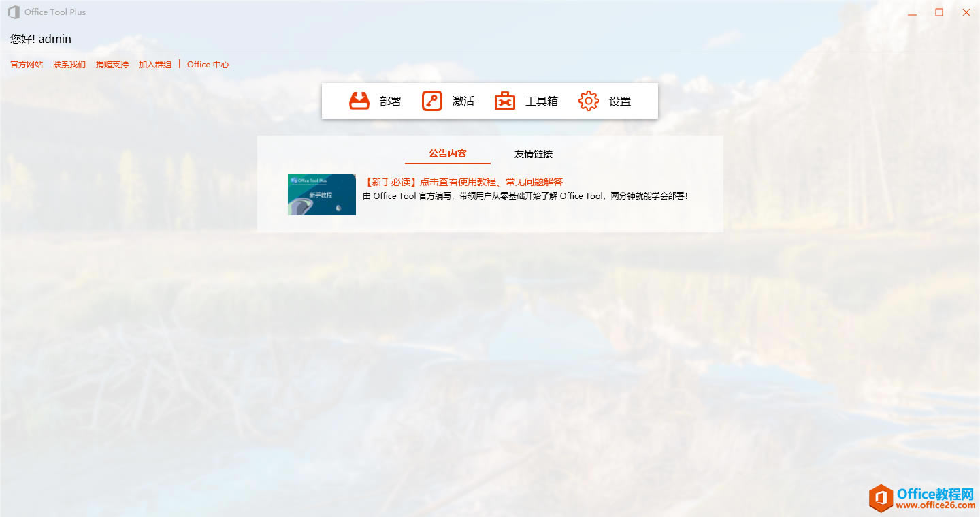Open the 新手必读 tutorial announcement
This screenshot has height=517, width=980.
click(x=461, y=182)
